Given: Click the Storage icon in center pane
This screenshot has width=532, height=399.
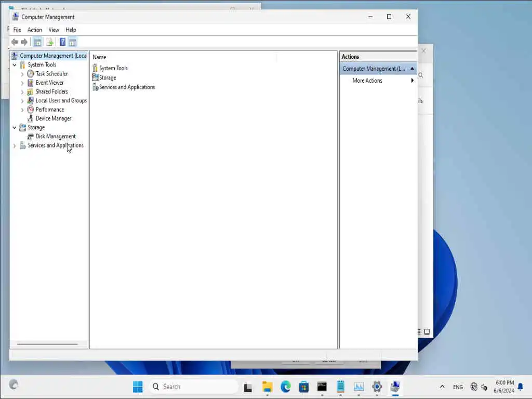Looking at the screenshot, I should coord(95,77).
